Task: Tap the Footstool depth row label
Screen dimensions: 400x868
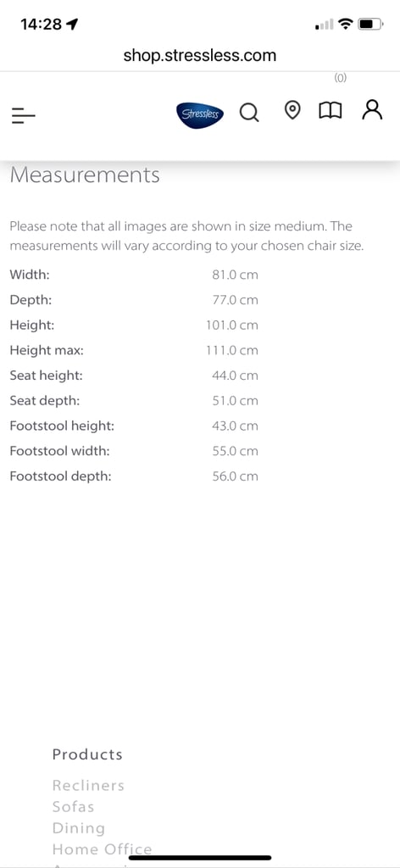Action: 60,476
